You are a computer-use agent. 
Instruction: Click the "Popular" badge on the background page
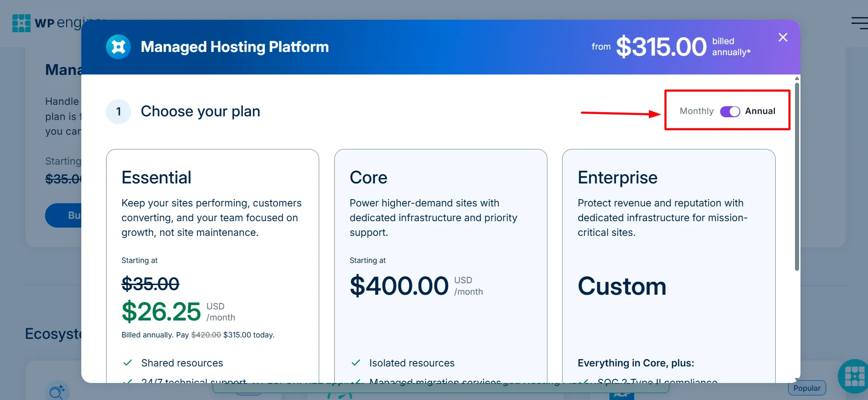pyautogui.click(x=807, y=389)
